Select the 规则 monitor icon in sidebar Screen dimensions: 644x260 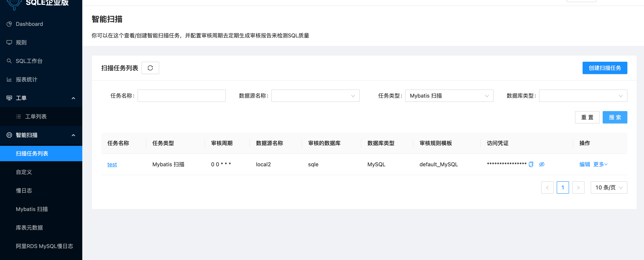point(9,42)
